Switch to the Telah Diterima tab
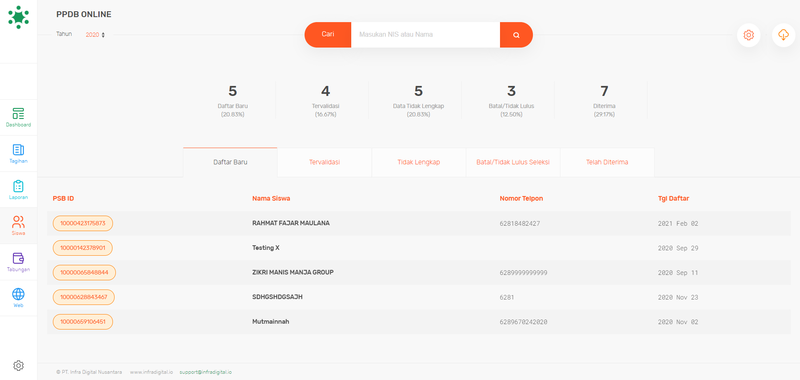 (x=607, y=162)
